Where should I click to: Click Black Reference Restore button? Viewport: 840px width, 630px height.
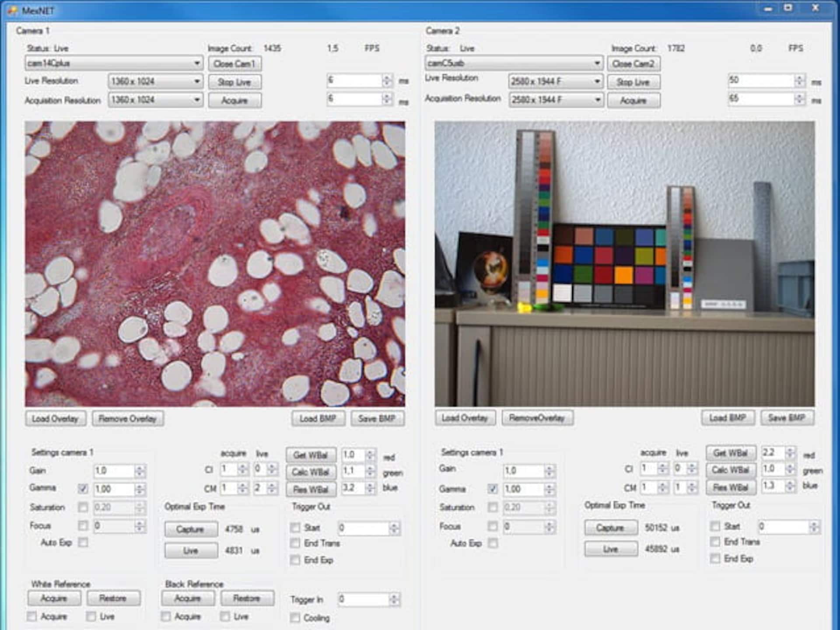(248, 598)
